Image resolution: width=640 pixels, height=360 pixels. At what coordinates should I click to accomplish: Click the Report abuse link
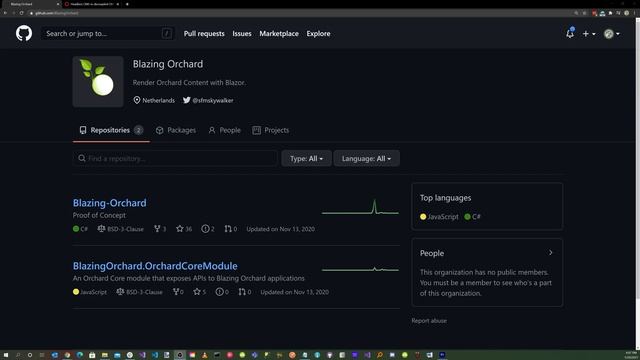(x=429, y=321)
